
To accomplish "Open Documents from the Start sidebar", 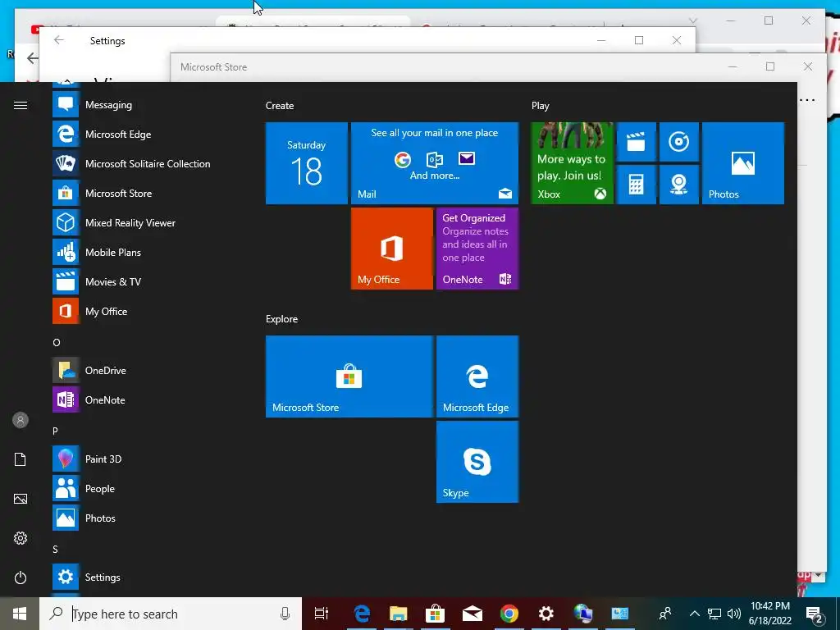I will pos(21,459).
